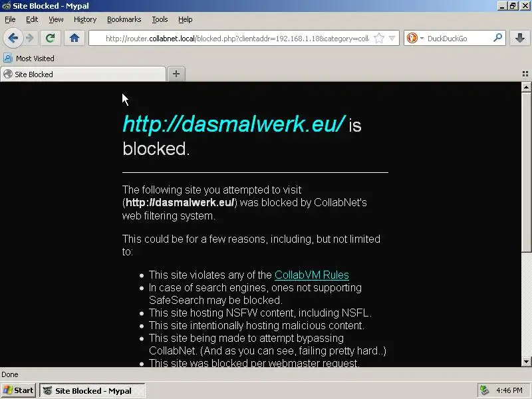Viewport: 532px width, 399px height.
Task: Open the Edit menu
Action: pyautogui.click(x=32, y=19)
